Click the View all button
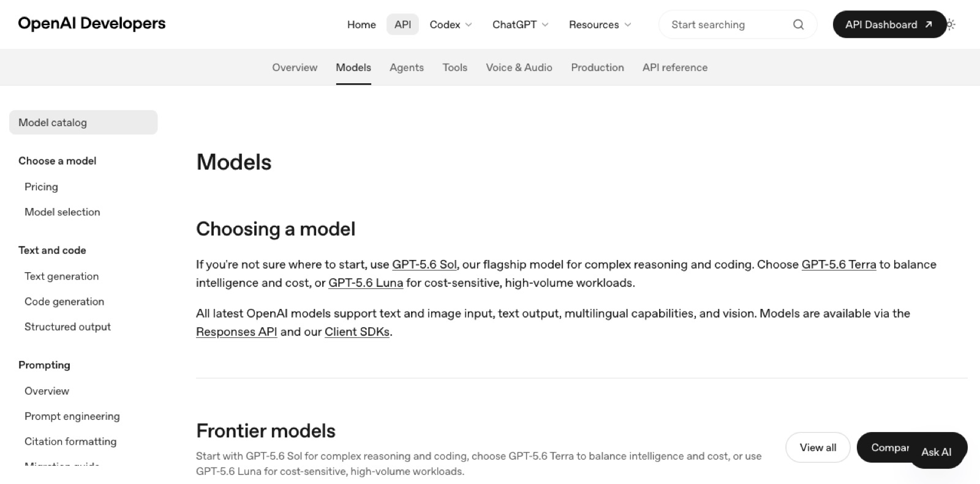 (x=818, y=447)
